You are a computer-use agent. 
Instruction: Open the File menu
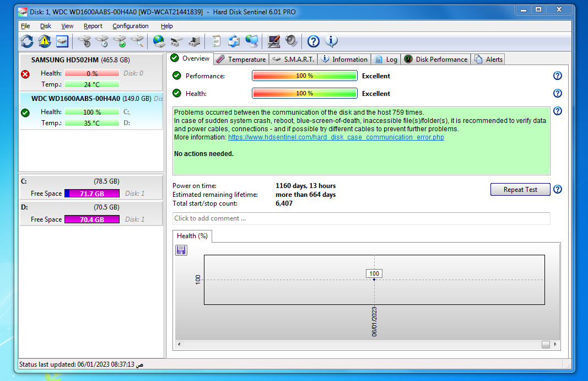25,26
